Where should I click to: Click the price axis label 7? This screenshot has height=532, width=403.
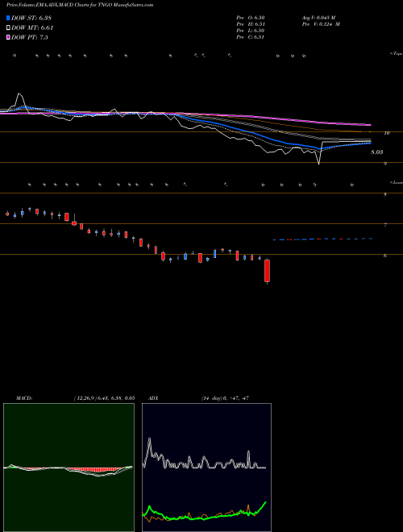385,225
